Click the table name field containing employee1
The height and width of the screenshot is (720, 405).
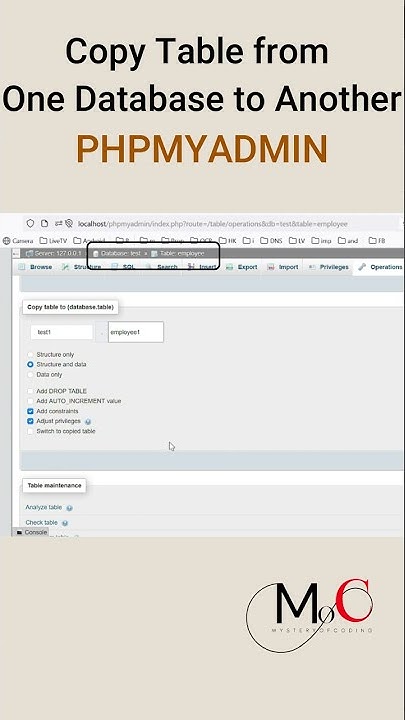(136, 332)
